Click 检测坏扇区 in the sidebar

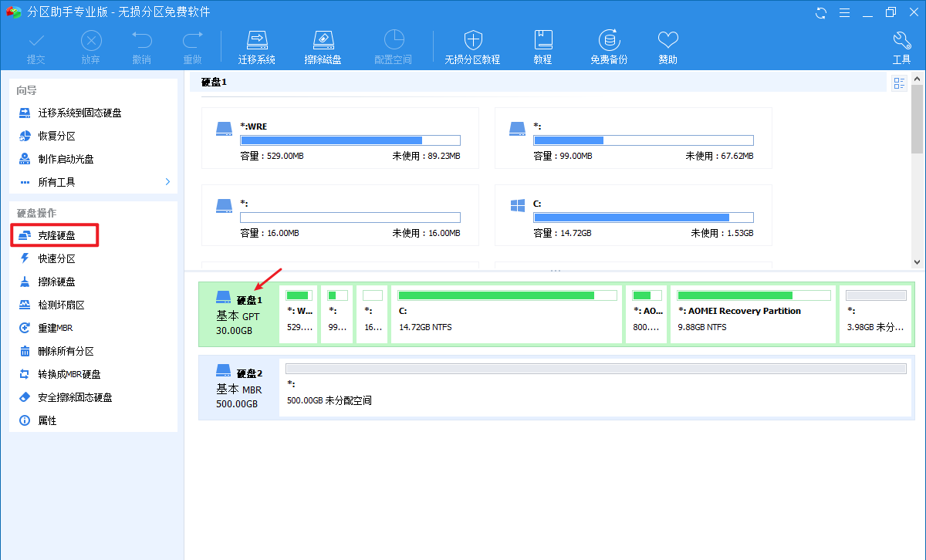tap(61, 305)
